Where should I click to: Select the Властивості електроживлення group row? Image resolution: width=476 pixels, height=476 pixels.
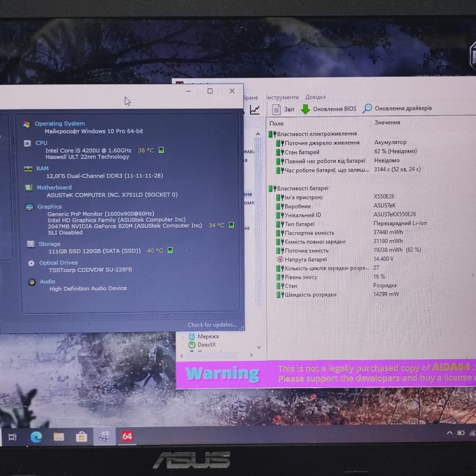[x=313, y=134]
